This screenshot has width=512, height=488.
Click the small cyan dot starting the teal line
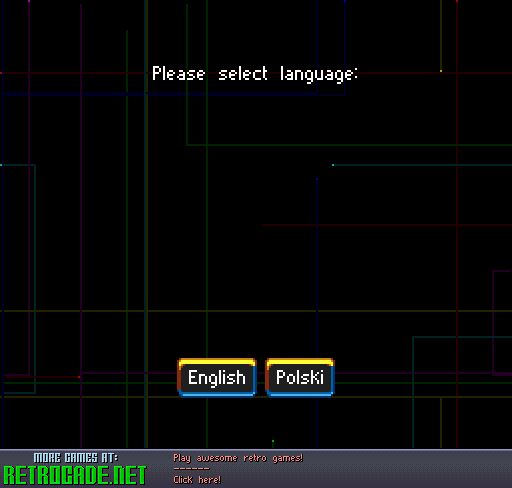coord(333,165)
